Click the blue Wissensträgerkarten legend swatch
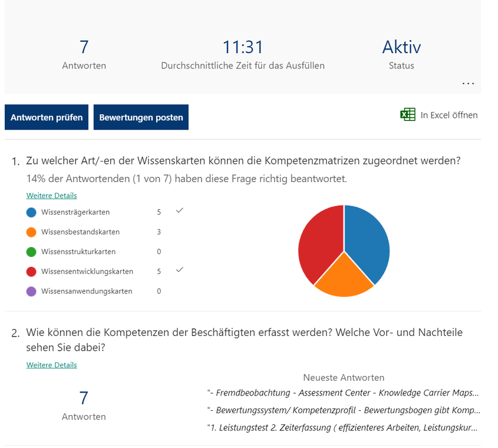The width and height of the screenshot is (498, 448). click(x=31, y=212)
